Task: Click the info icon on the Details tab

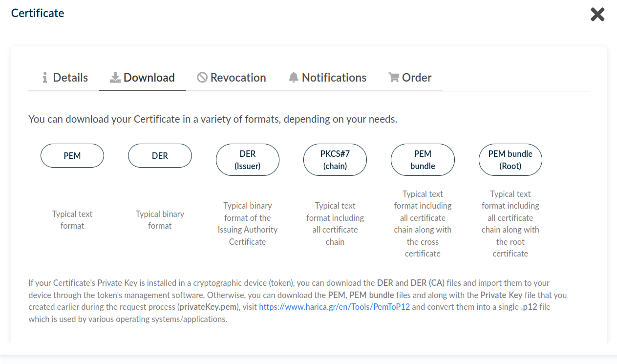Action: pyautogui.click(x=44, y=77)
